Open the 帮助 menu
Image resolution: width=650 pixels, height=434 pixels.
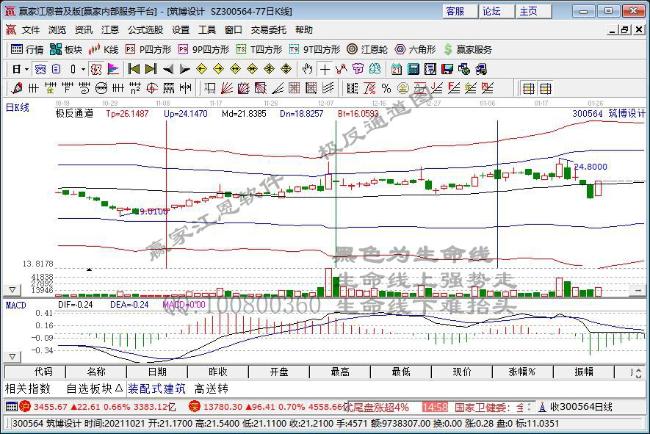click(x=304, y=30)
